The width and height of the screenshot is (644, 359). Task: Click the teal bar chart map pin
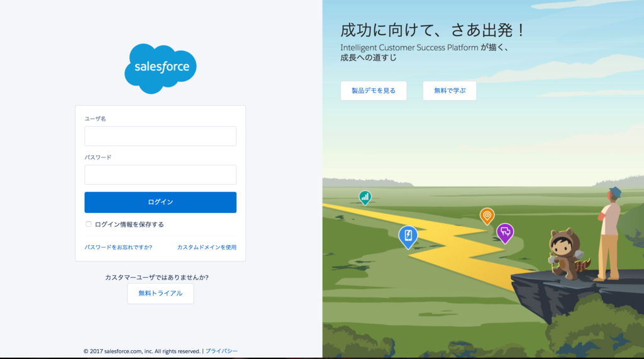[x=365, y=197]
